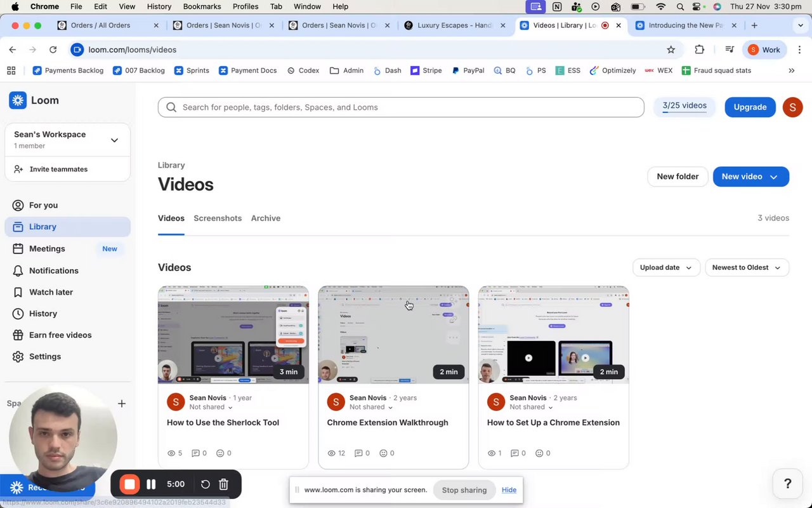Go to For you in the sidebar
Screen dimensions: 812x508
pyautogui.click(x=67, y=205)
